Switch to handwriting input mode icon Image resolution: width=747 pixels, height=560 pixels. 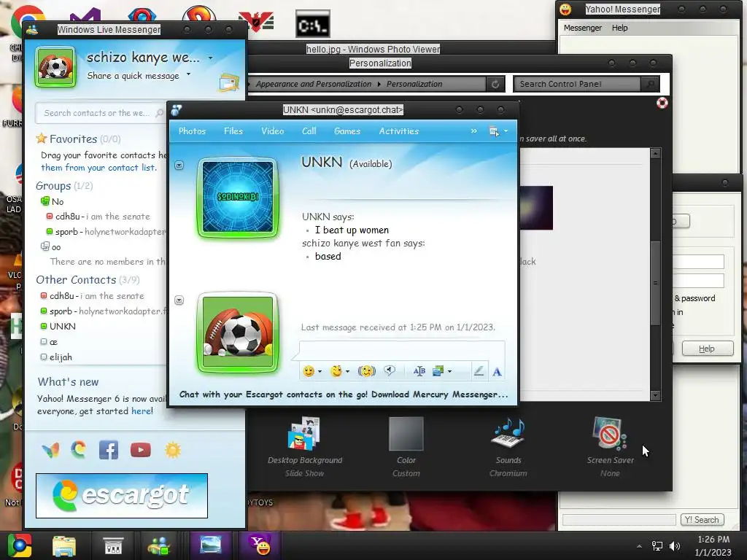click(x=479, y=371)
